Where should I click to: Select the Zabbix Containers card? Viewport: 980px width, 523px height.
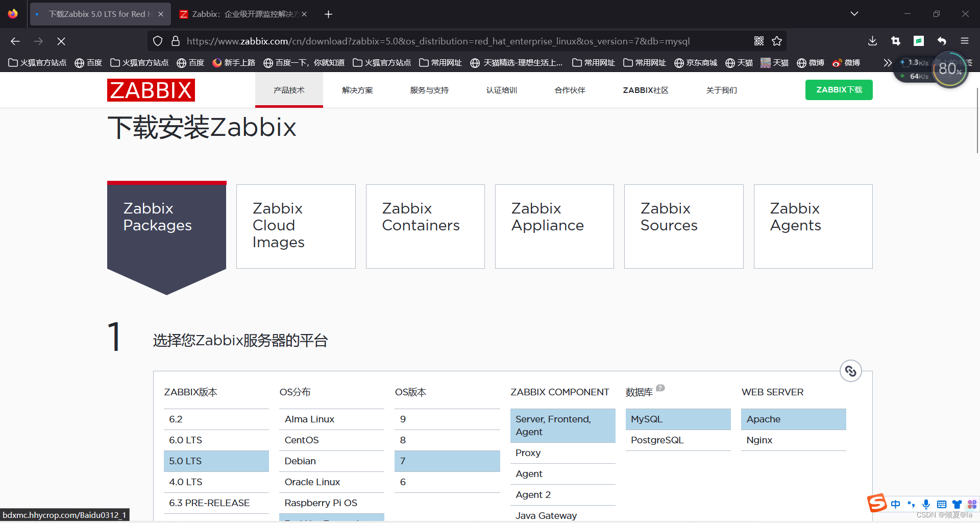tap(425, 226)
